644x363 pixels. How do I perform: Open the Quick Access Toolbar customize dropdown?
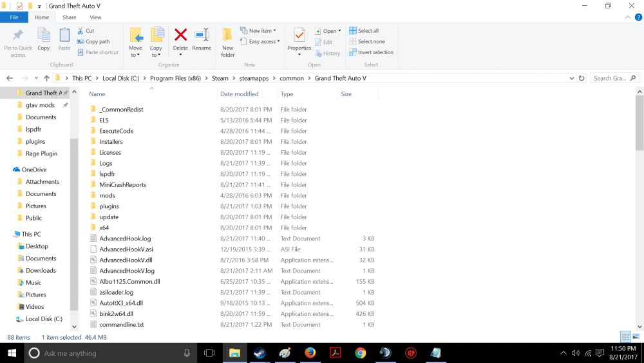(39, 6)
